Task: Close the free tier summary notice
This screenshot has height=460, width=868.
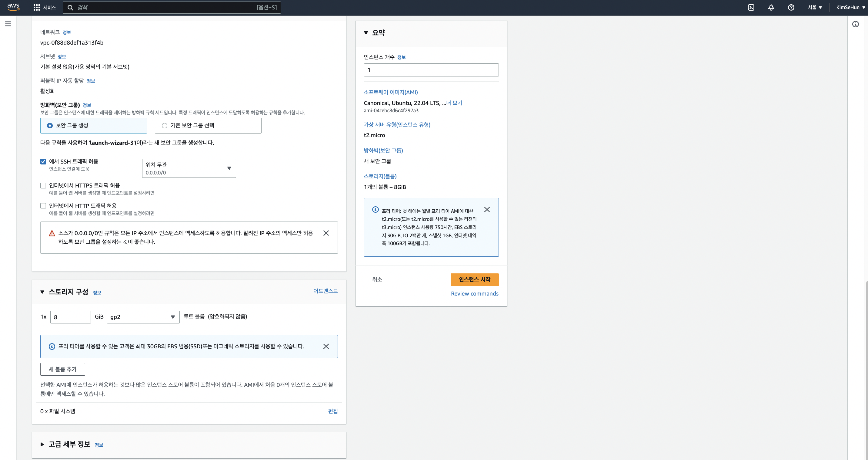Action: pos(487,210)
